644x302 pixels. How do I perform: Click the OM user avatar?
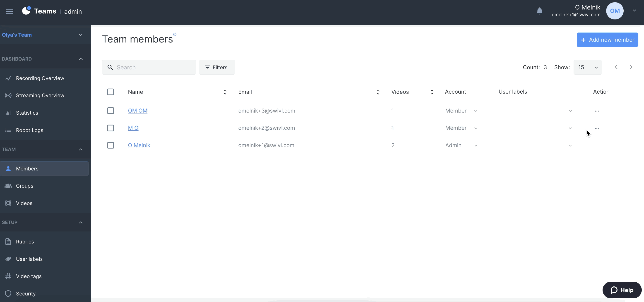point(615,11)
